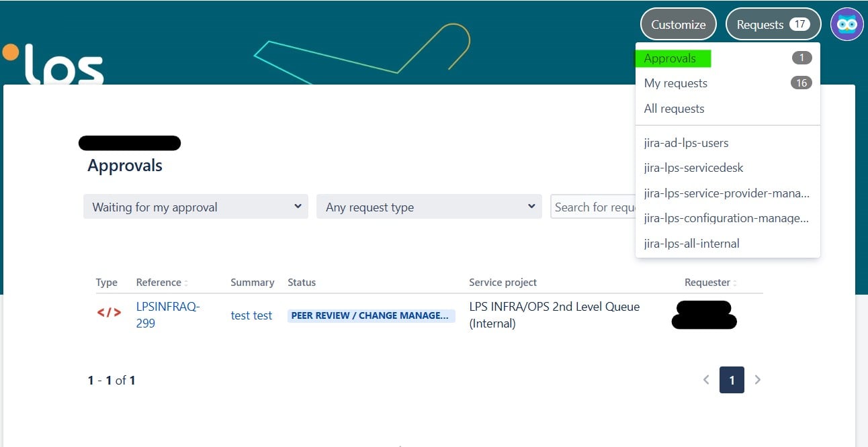
Task: Sort the table by Requester
Action: 711,283
